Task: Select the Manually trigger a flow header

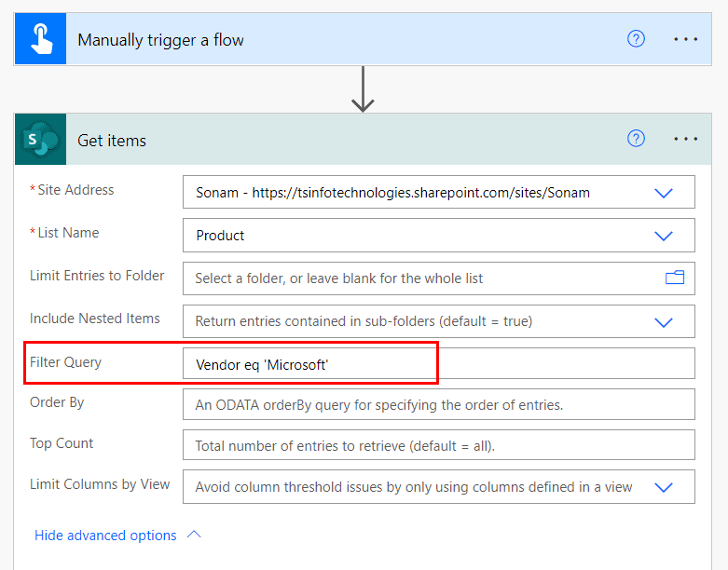Action: [363, 39]
